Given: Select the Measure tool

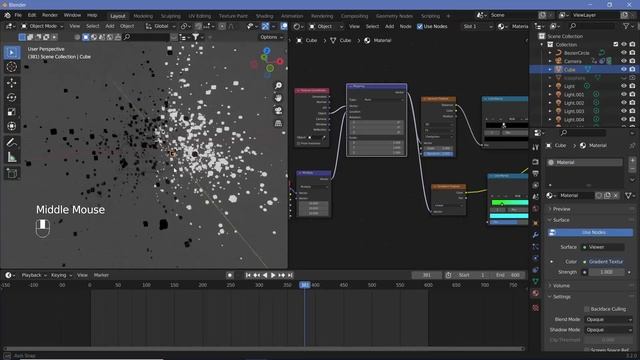Looking at the screenshot, I should point(11,157).
